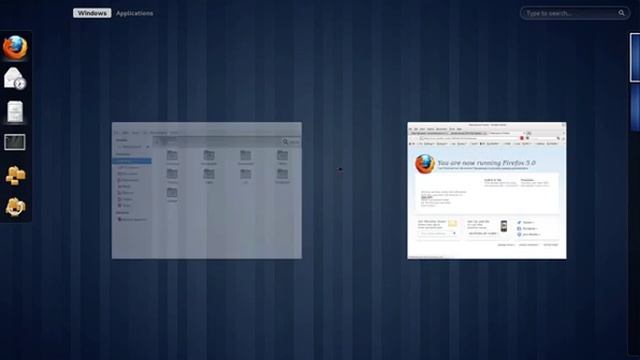Image resolution: width=640 pixels, height=360 pixels.
Task: Switch to the second workspace thumbnail
Action: point(636,109)
